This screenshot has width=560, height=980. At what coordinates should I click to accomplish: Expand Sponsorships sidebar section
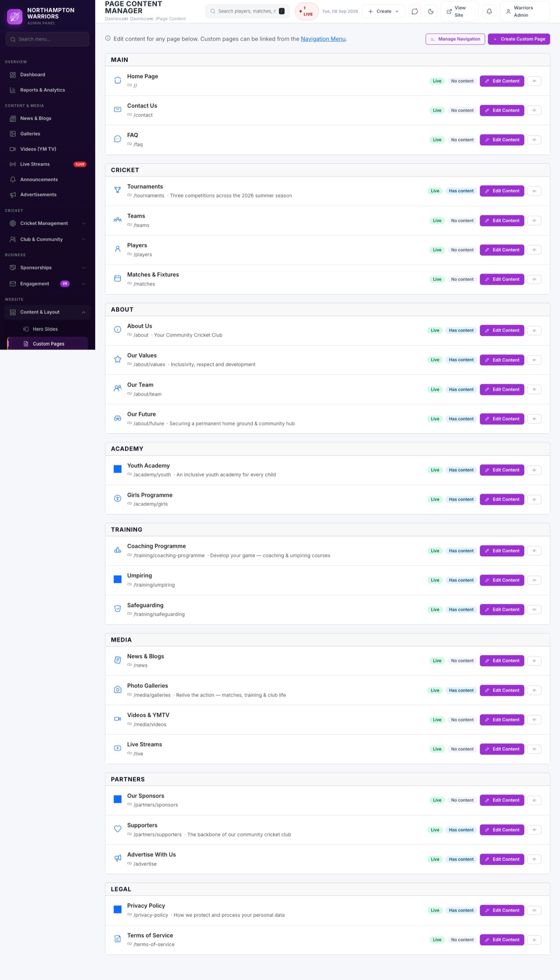pyautogui.click(x=48, y=268)
